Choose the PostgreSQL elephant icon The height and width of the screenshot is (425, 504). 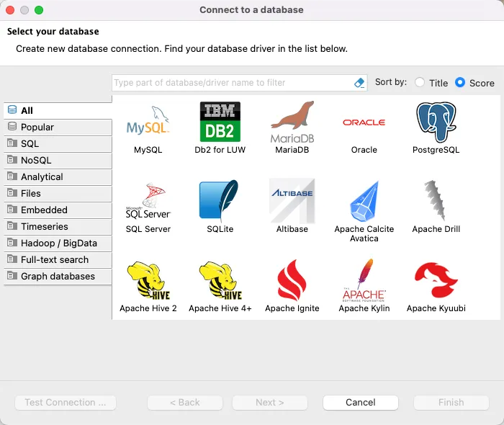(x=436, y=122)
